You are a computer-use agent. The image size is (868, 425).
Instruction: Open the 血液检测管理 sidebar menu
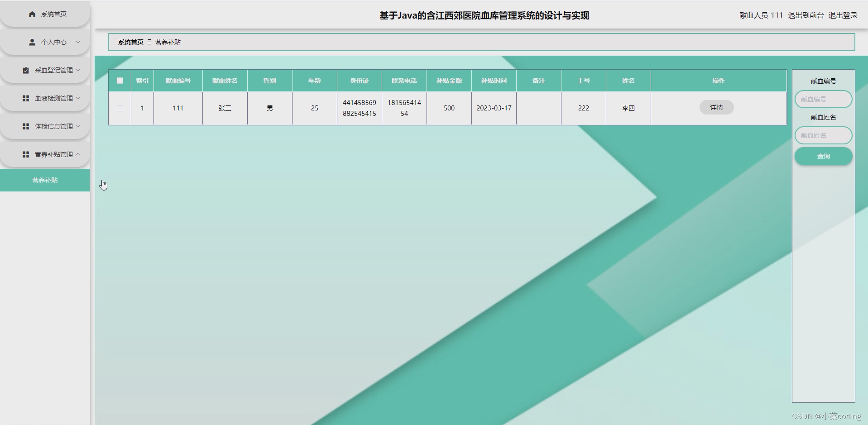pos(45,98)
